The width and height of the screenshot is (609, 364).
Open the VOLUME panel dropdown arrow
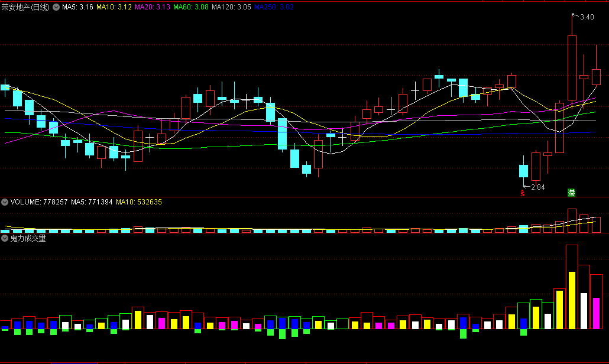5,201
